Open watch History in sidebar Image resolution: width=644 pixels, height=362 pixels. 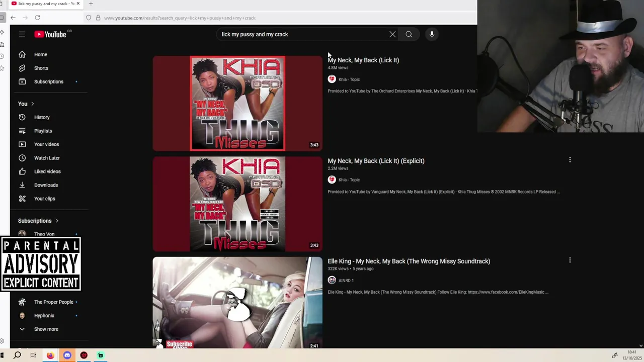[x=42, y=117]
